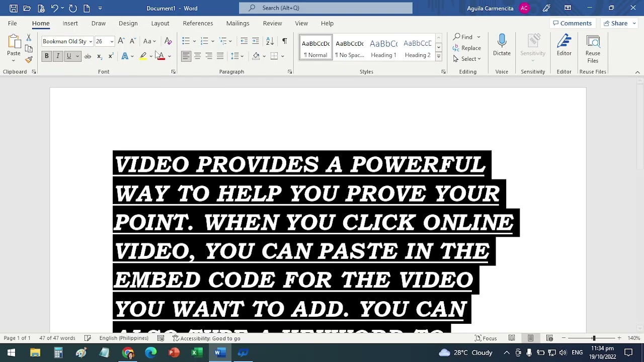Viewport: 644px width, 362px height.
Task: Open the font name dropdown (Bookman Old Style)
Action: (91, 42)
